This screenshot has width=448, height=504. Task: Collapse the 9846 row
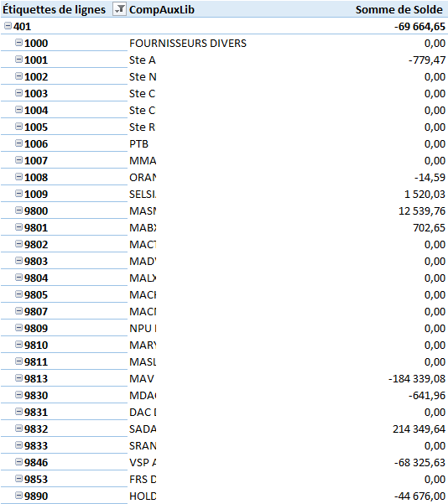point(19,461)
